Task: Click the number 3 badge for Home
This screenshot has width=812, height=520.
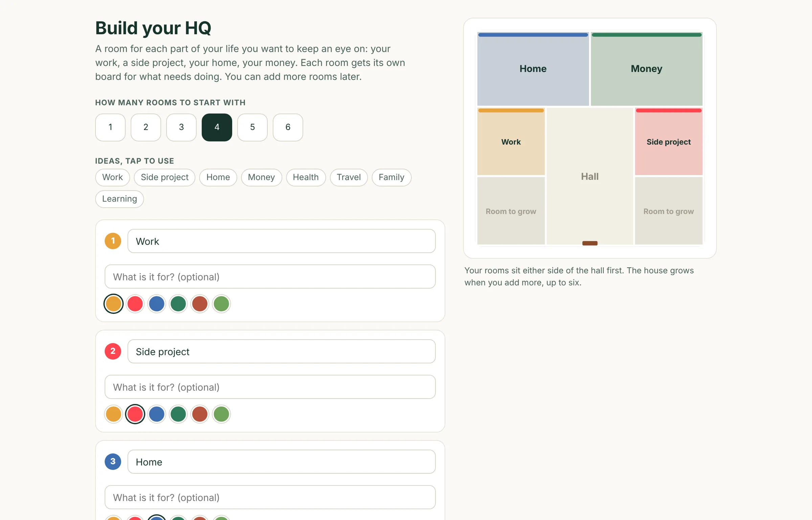Action: (113, 462)
